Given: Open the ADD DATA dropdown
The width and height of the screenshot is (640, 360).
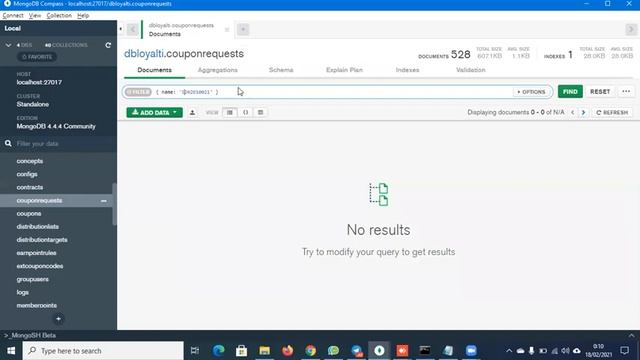Looking at the screenshot, I should [154, 113].
